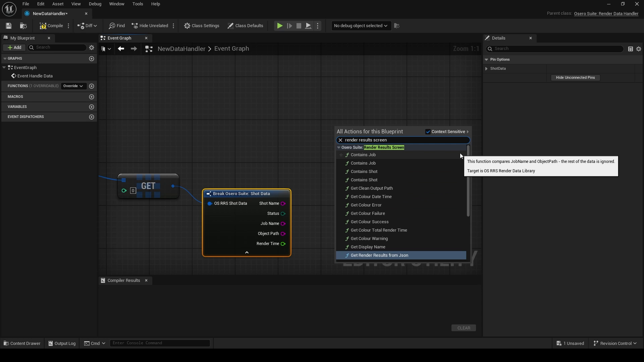Click the frame skip play button
Viewport: 644px width, 362px height.
coord(289,26)
